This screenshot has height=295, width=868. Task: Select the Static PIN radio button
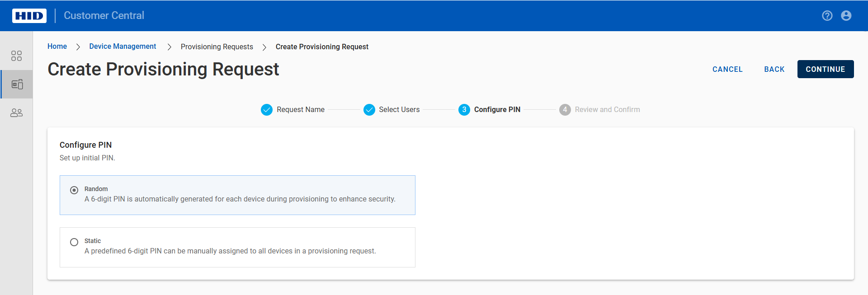point(74,242)
